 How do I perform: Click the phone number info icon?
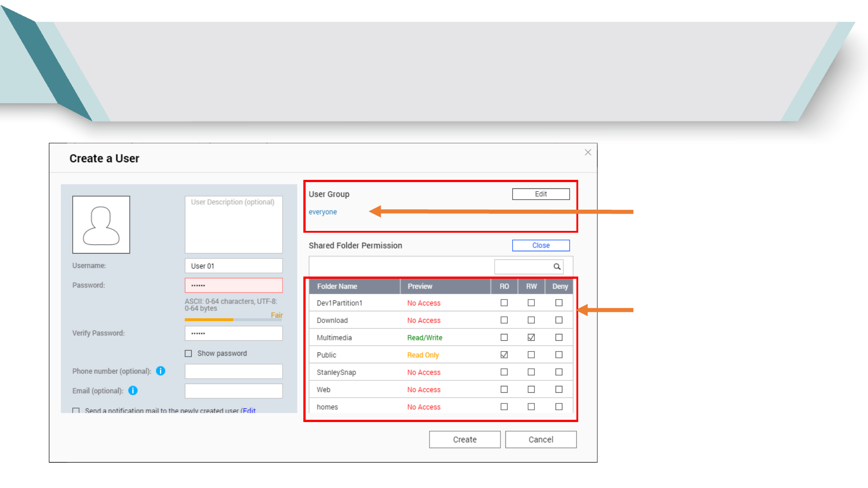[160, 371]
